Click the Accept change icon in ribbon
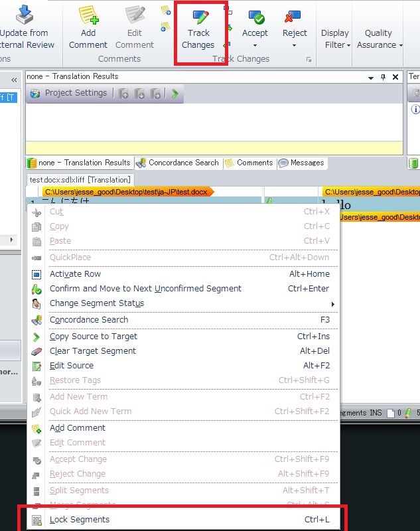420x531 pixels. click(x=256, y=17)
